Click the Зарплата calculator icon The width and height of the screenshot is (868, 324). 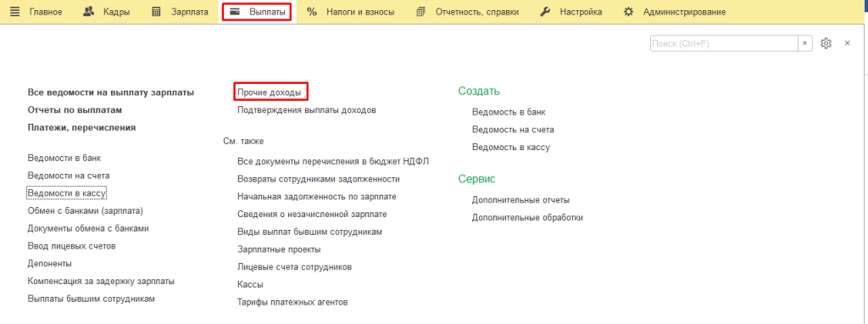tap(156, 12)
